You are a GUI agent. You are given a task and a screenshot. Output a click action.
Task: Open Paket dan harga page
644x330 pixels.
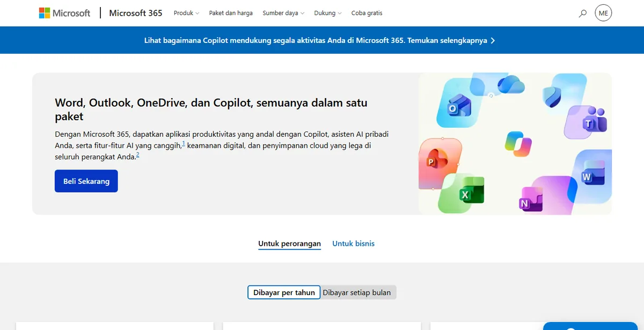click(x=231, y=13)
